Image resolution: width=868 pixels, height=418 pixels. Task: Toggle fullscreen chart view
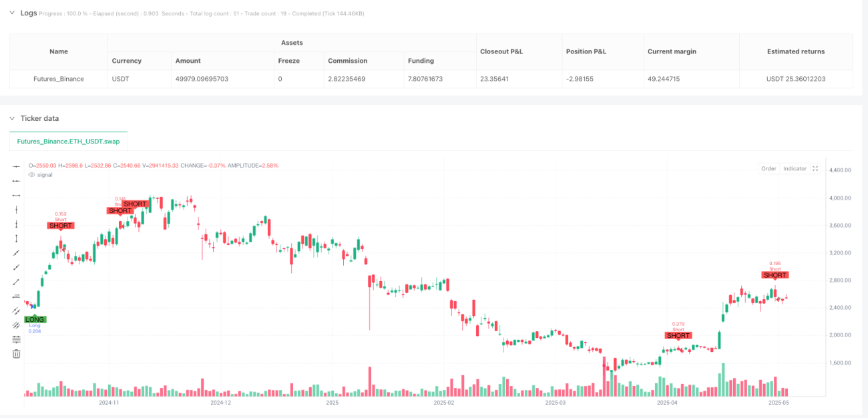pos(815,168)
